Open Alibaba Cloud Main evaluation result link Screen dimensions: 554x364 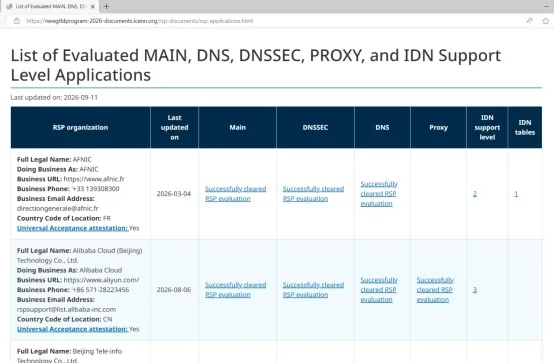point(235,290)
